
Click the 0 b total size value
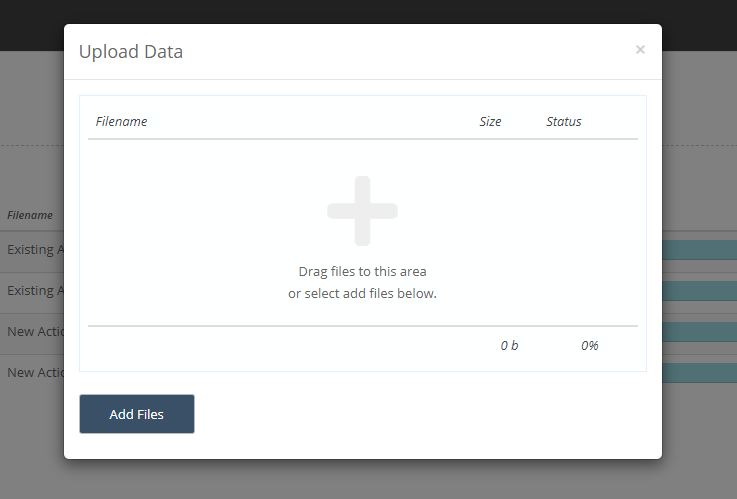click(x=509, y=346)
